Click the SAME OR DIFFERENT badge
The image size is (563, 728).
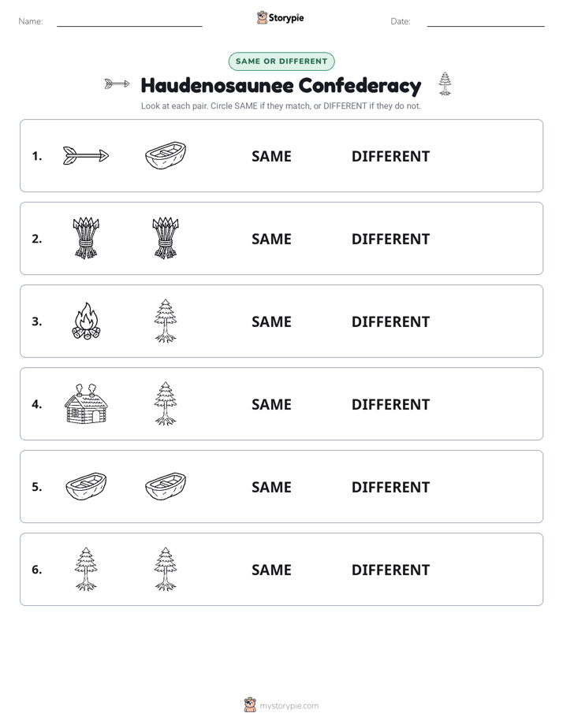[281, 61]
